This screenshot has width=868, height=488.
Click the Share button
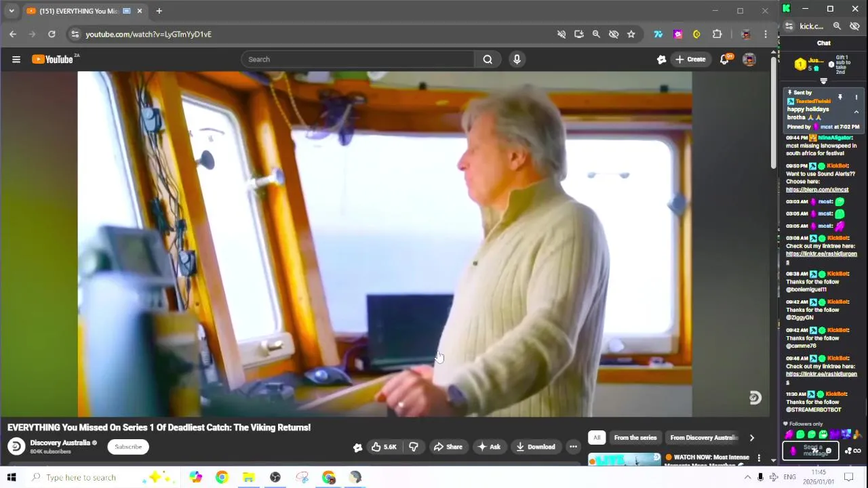pos(448,447)
